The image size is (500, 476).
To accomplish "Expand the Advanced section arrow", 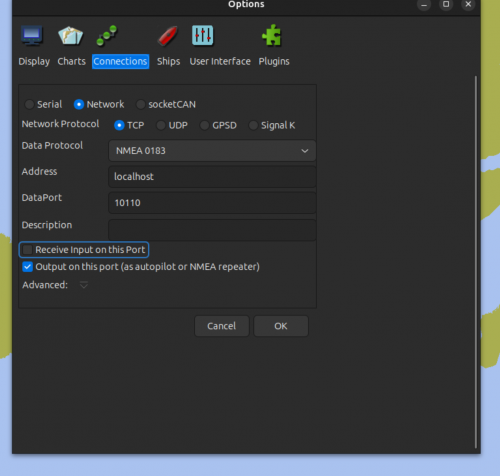I will tap(84, 285).
